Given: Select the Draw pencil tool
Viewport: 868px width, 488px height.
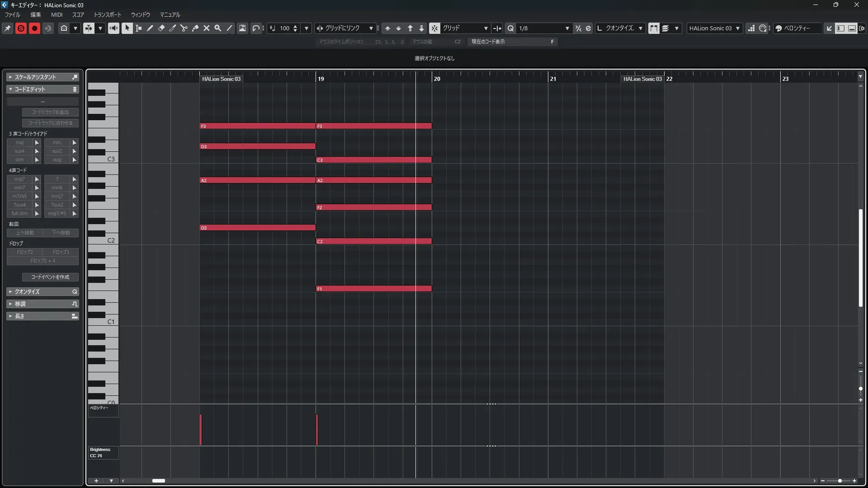Looking at the screenshot, I should 150,28.
